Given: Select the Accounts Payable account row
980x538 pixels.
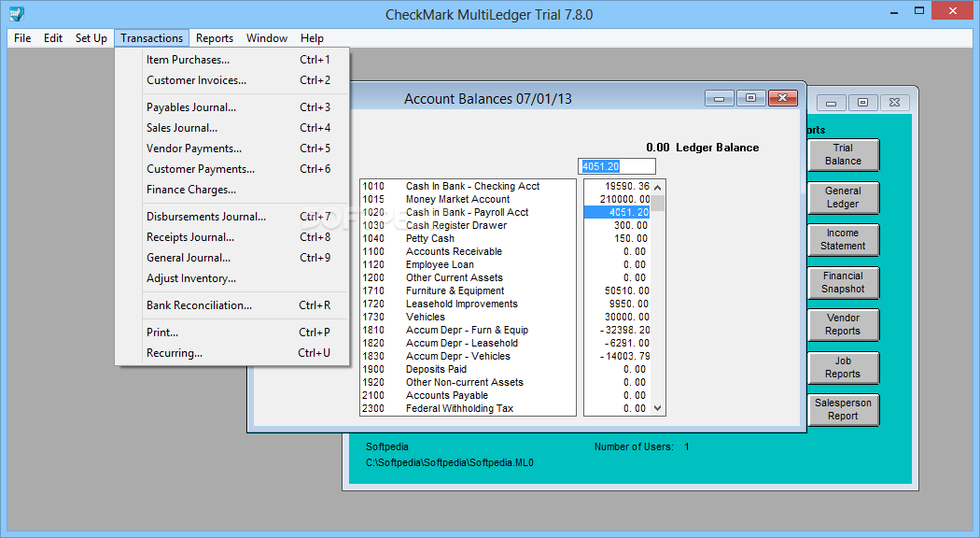Looking at the screenshot, I should (469, 396).
